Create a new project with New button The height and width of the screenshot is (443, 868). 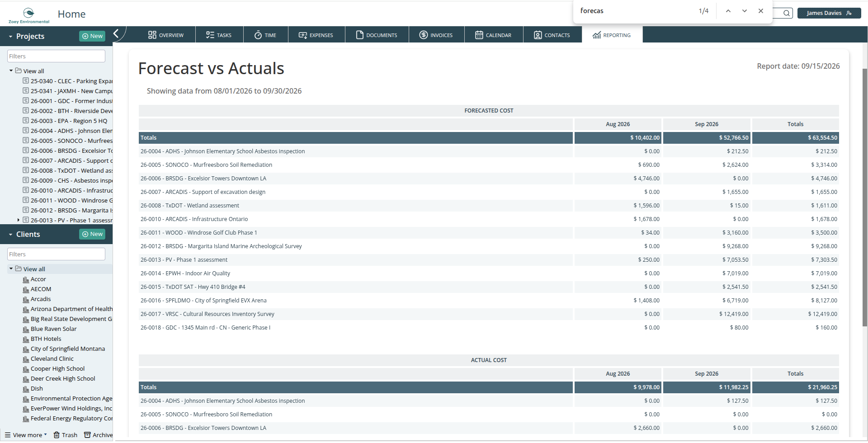pyautogui.click(x=92, y=36)
